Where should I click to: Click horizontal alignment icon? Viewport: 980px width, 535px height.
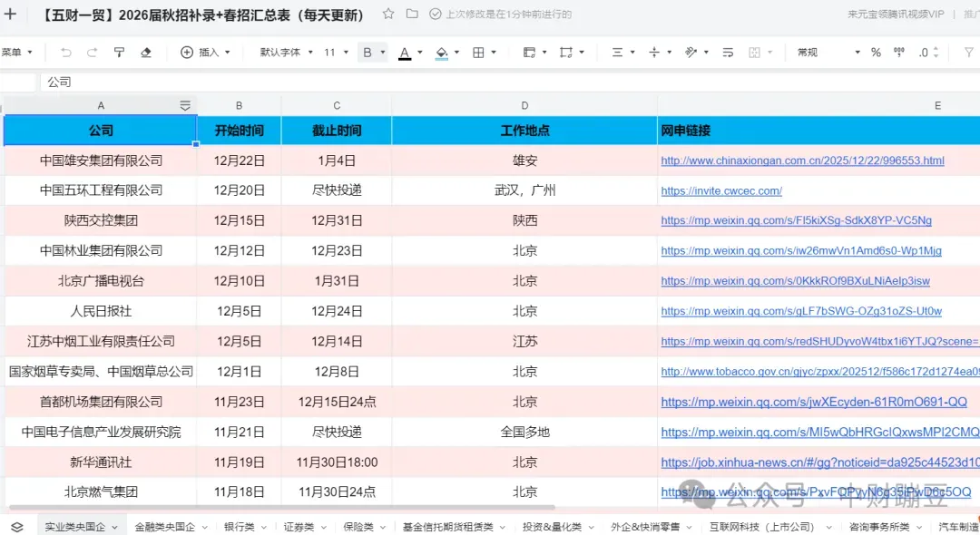617,53
